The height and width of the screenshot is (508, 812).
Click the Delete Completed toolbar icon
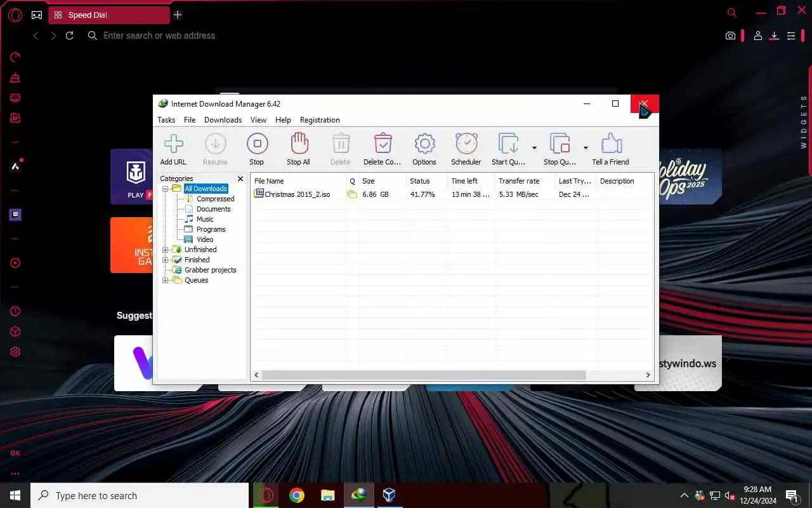coord(383,144)
